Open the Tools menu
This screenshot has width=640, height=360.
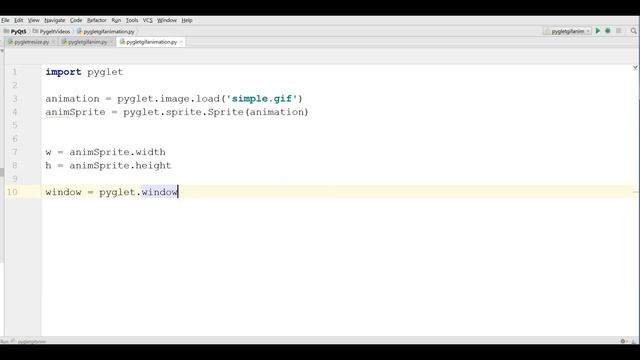pyautogui.click(x=132, y=20)
